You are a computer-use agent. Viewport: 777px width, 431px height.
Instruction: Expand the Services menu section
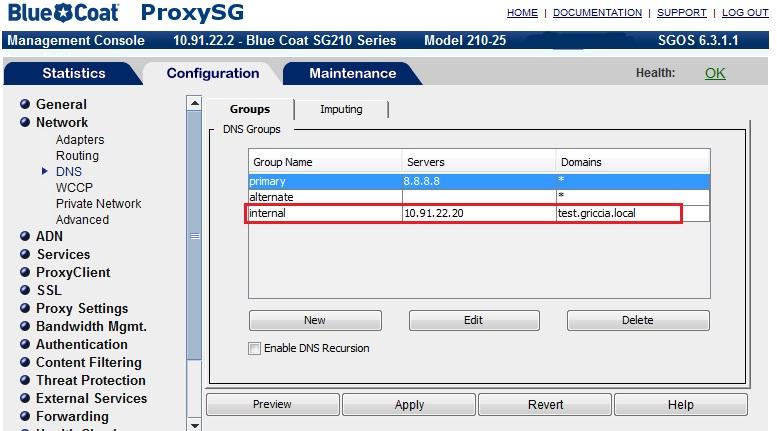point(63,254)
